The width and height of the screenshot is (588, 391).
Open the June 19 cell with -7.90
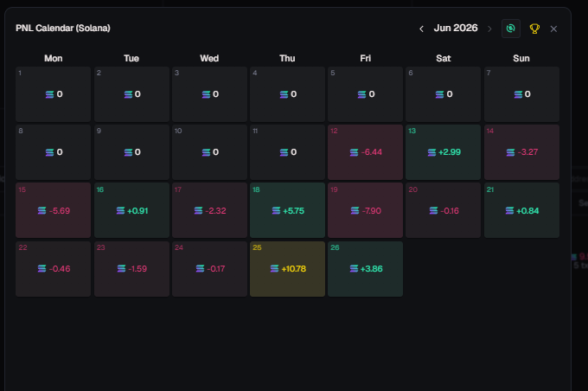pyautogui.click(x=365, y=210)
